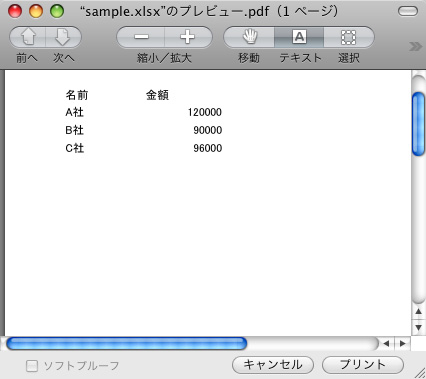426x379 pixels.
Task: Click the value 96000
Action: tap(208, 148)
